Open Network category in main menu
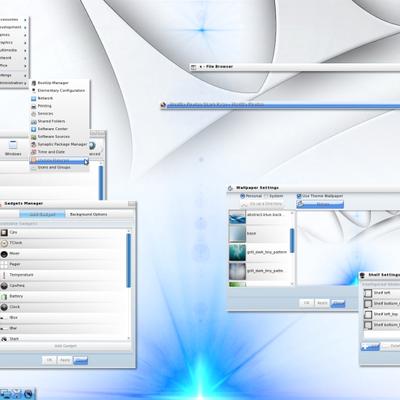The image size is (400, 400). click(14, 58)
